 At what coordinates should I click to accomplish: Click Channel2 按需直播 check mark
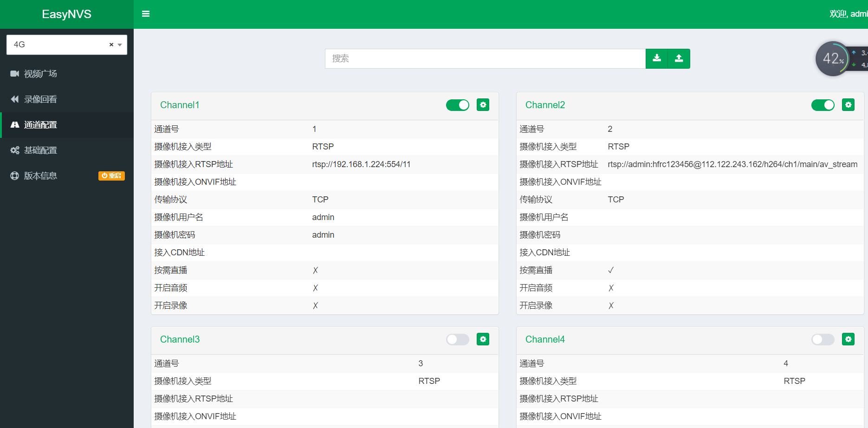[x=611, y=270]
